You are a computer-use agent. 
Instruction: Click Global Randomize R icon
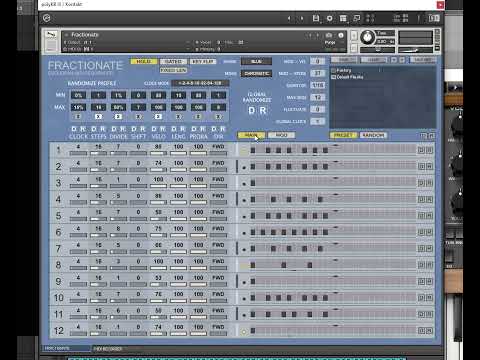point(263,111)
